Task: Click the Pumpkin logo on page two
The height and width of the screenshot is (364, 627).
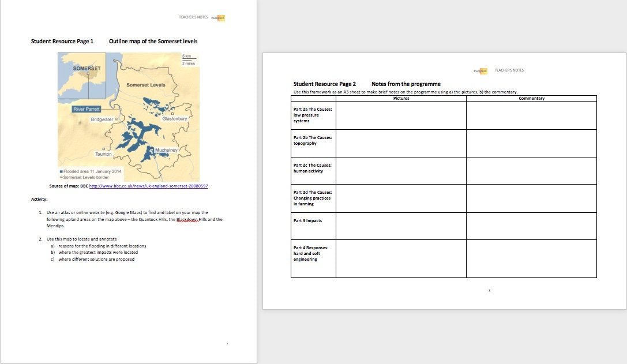Action: (x=480, y=70)
